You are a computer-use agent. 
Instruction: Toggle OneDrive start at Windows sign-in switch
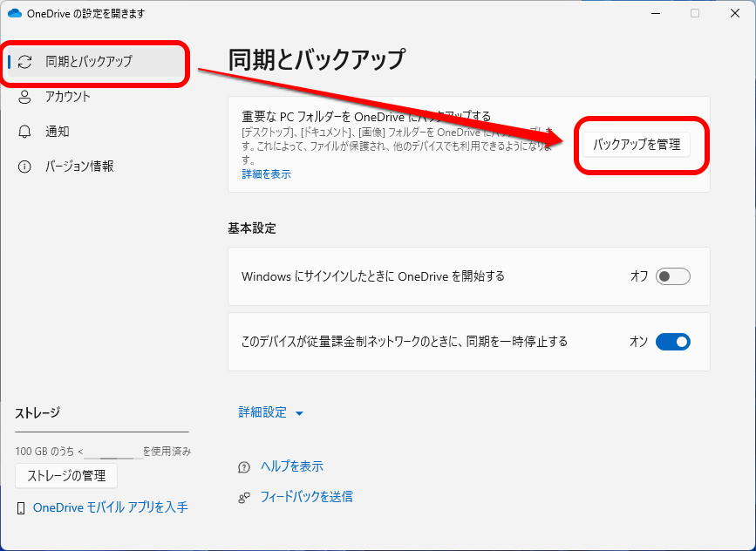pyautogui.click(x=672, y=276)
